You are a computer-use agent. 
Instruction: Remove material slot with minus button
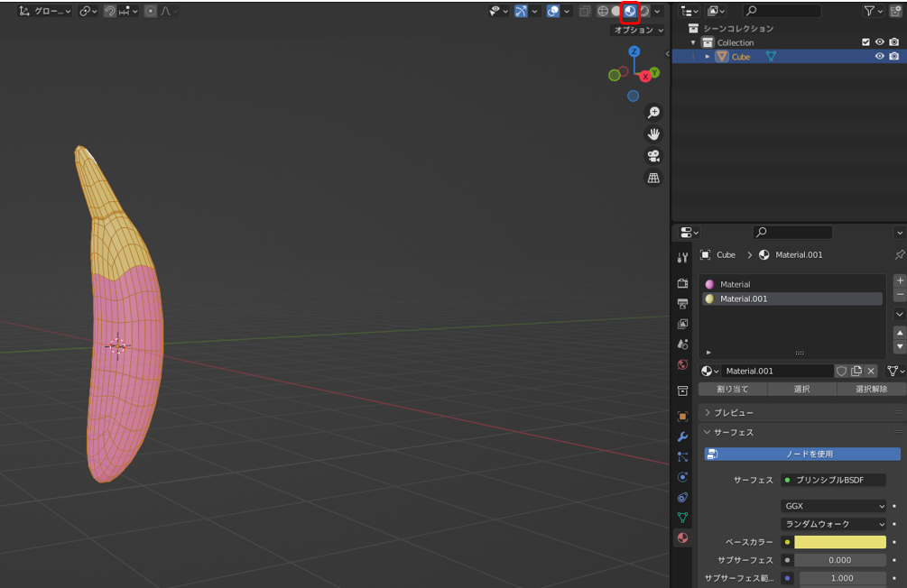click(x=900, y=295)
